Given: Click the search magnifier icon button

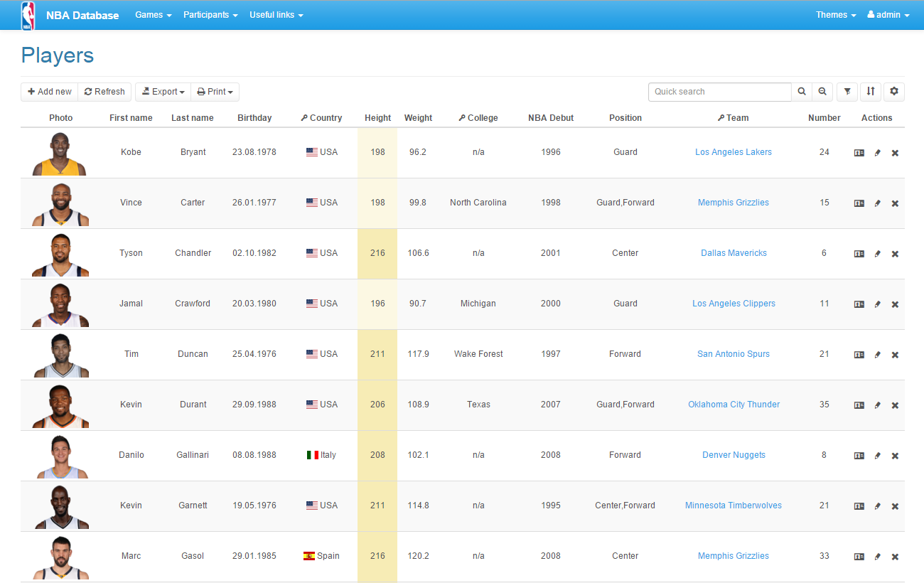Looking at the screenshot, I should pyautogui.click(x=802, y=92).
